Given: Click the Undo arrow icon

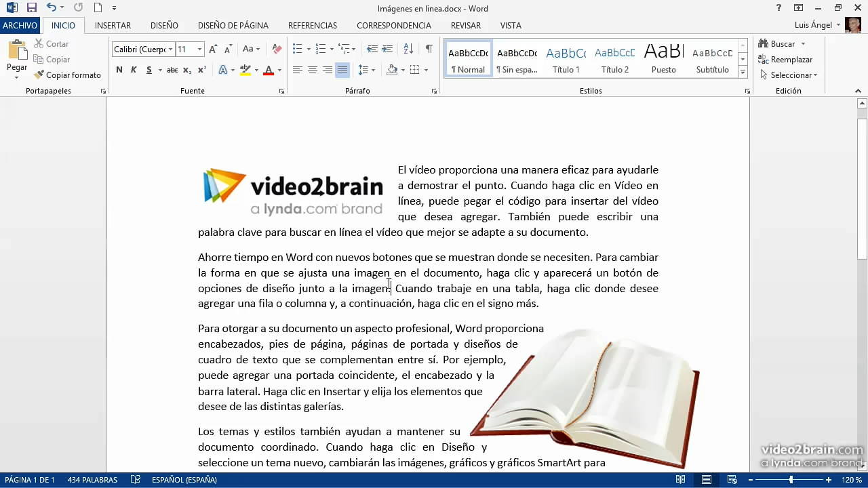Looking at the screenshot, I should click(51, 8).
